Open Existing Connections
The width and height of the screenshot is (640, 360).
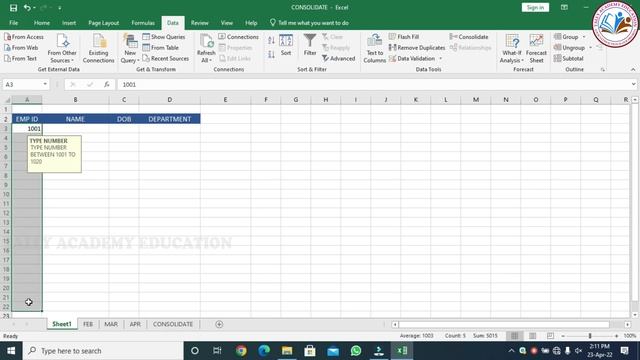[x=98, y=48]
